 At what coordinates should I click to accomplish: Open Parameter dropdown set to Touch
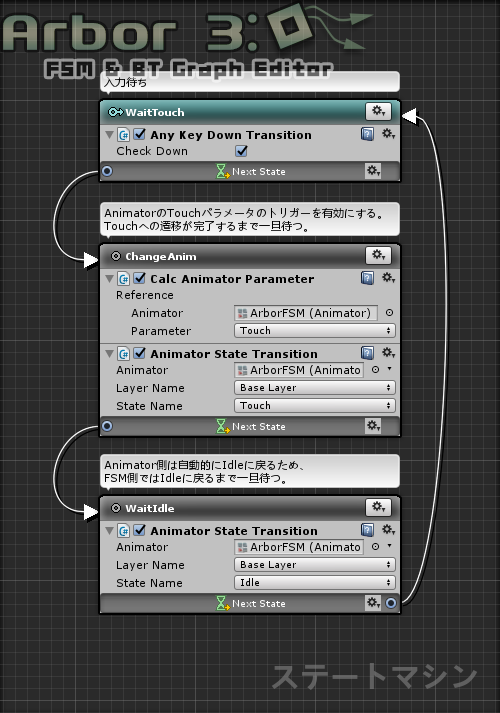pos(315,331)
